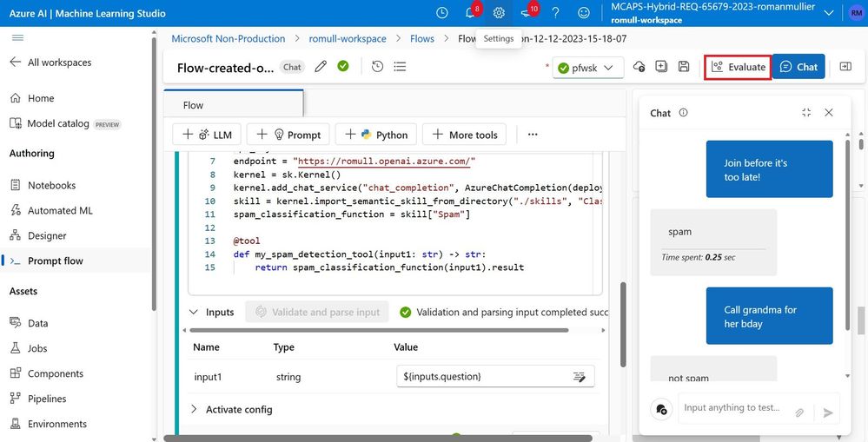Open the Settings gear icon
This screenshot has height=442, width=868.
[499, 13]
